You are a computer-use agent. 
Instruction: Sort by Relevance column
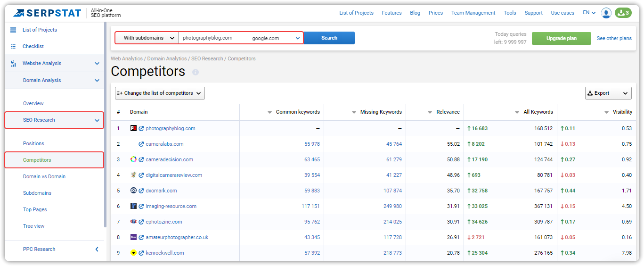(443, 112)
